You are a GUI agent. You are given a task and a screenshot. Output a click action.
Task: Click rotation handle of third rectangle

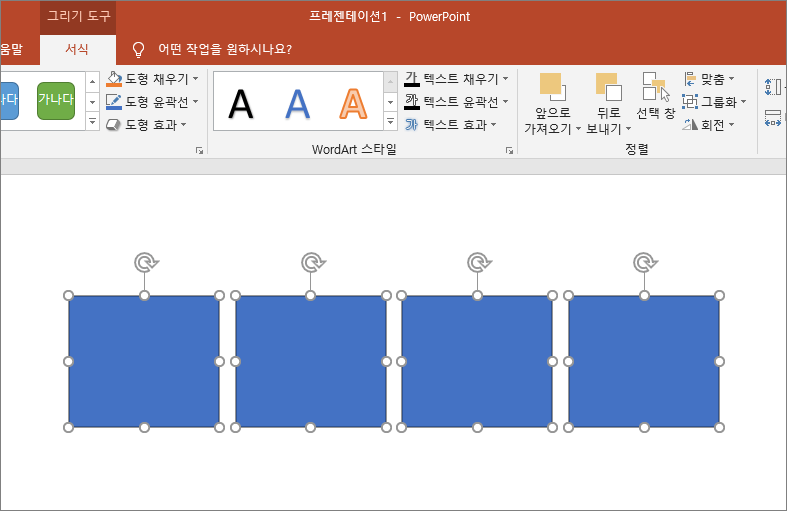pyautogui.click(x=479, y=263)
